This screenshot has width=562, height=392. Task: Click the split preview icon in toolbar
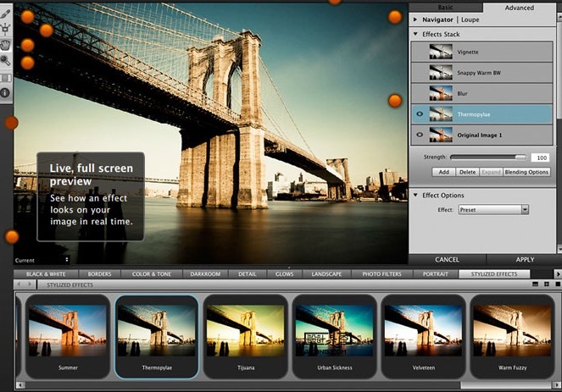coord(6,77)
